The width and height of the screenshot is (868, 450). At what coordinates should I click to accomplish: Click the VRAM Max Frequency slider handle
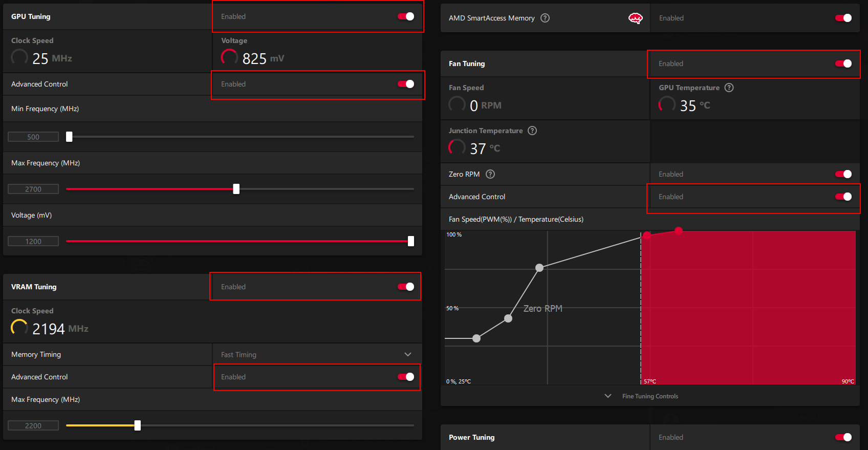point(137,425)
